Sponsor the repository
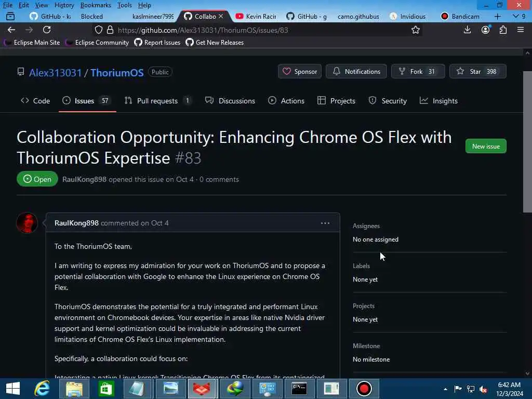 click(300, 71)
